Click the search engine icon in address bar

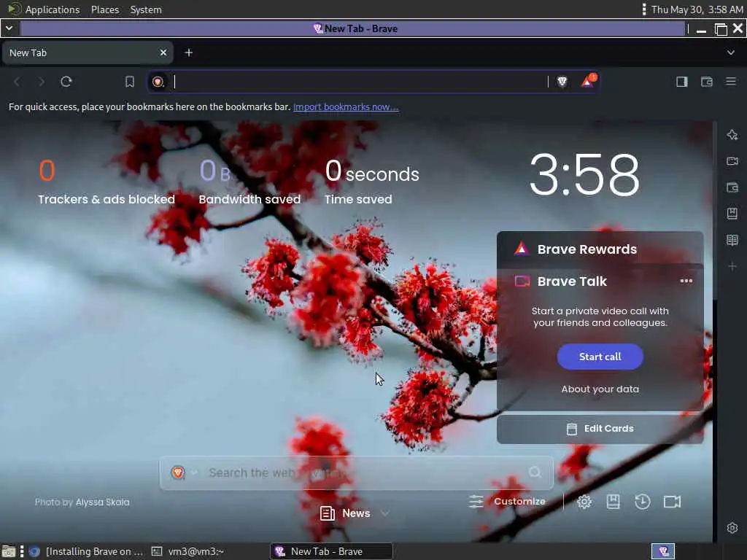(158, 82)
